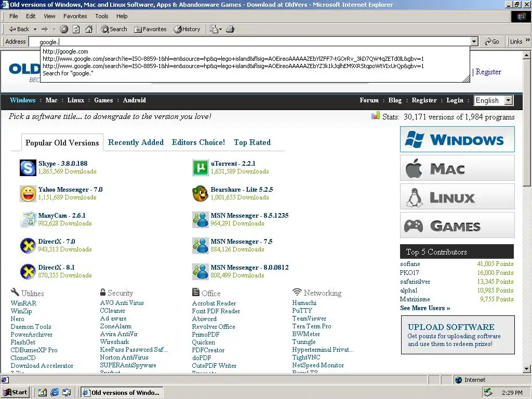The image size is (532, 399).
Task: Click the Old versions of Windo... taskbar button
Action: (122, 393)
